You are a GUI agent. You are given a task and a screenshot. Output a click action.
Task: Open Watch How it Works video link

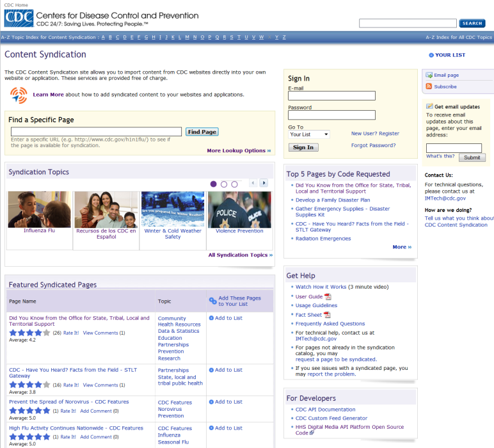coord(321,287)
